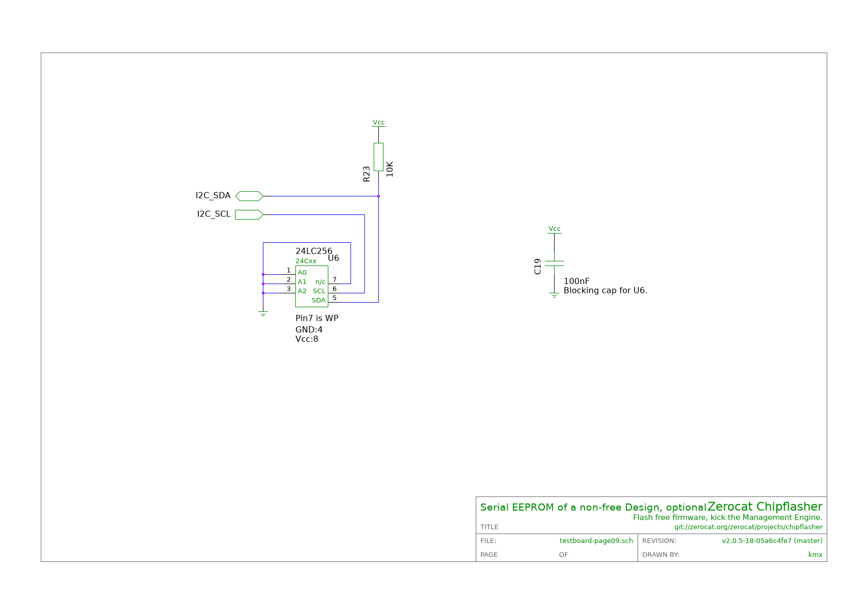Select capacitor C19 plates symbol

pyautogui.click(x=554, y=263)
